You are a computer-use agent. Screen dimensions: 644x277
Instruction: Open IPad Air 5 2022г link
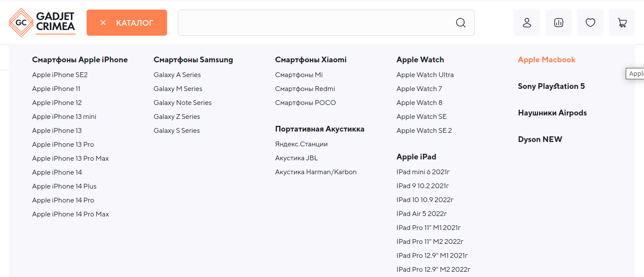(x=422, y=214)
